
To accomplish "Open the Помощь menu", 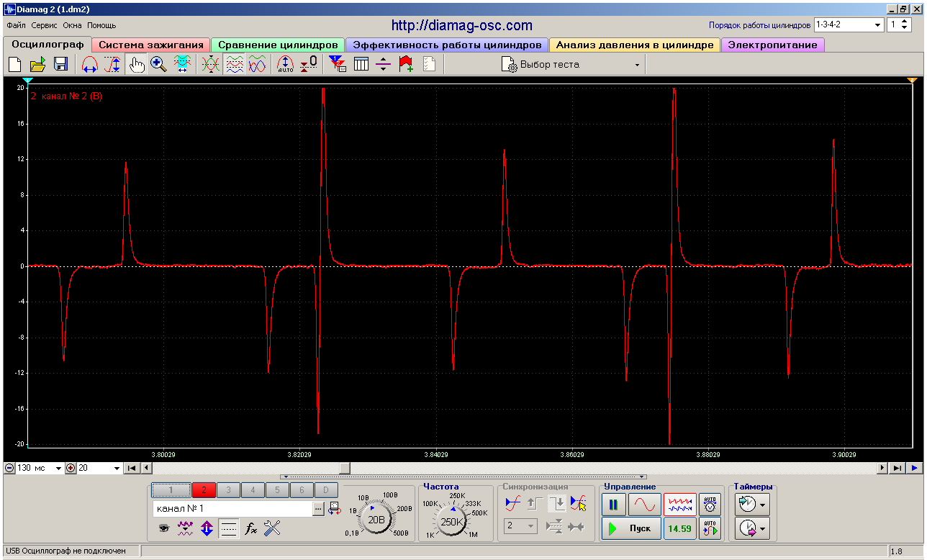I will pyautogui.click(x=101, y=25).
